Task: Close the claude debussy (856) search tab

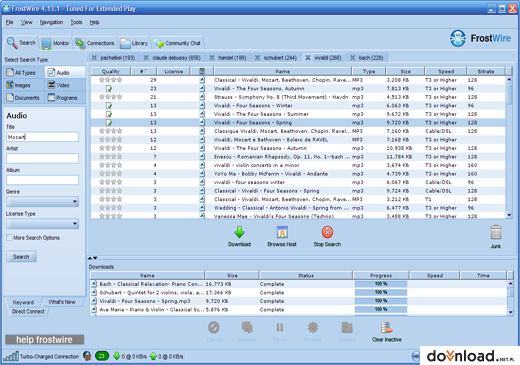Action: tap(146, 58)
